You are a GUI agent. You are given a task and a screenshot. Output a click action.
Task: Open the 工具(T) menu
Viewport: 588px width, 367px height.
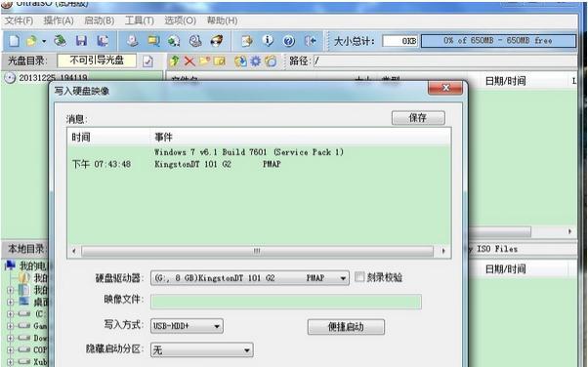click(140, 20)
